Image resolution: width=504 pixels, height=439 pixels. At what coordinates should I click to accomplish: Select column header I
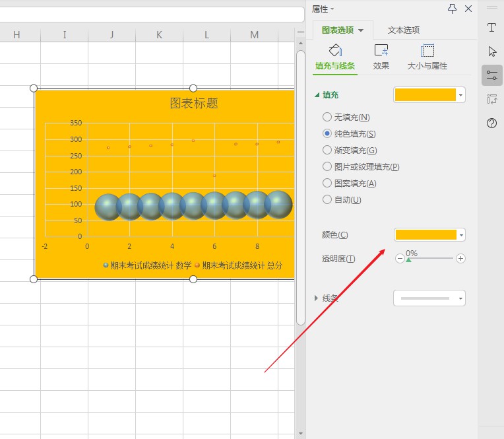(64, 35)
